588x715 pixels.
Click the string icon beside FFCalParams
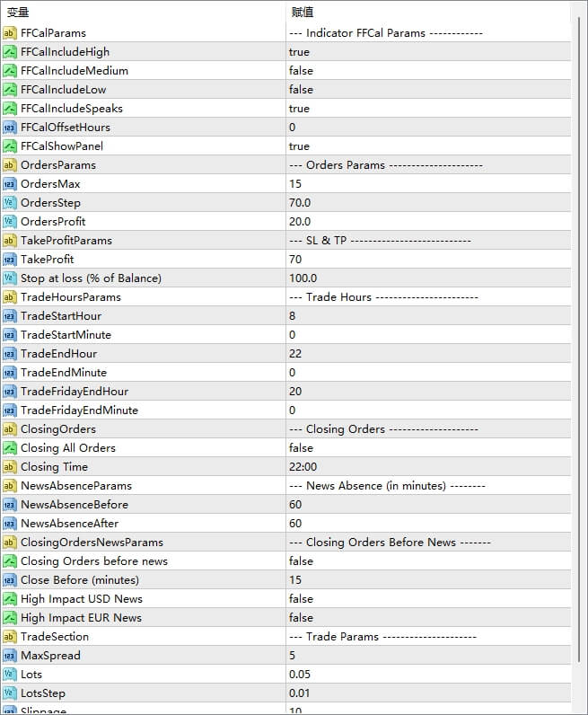coord(9,33)
